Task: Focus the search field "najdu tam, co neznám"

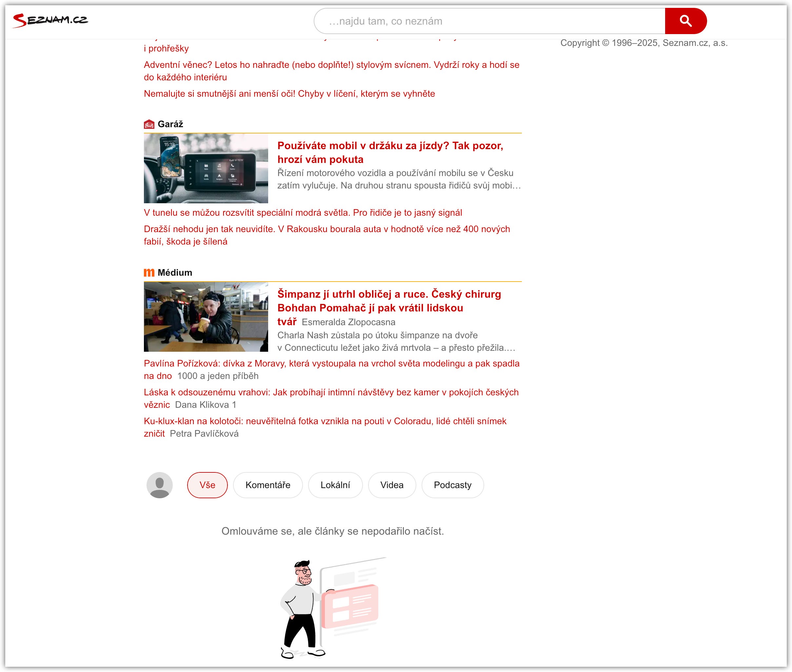Action: [x=489, y=21]
